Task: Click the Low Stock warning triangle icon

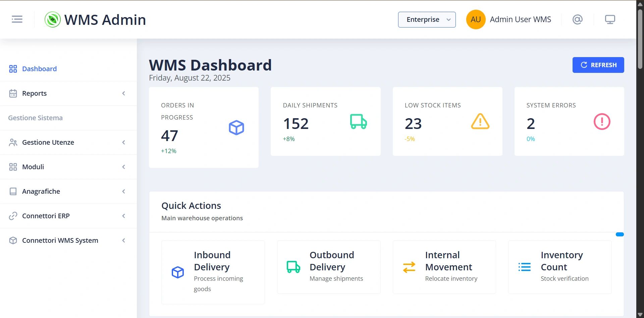Action: [480, 122]
